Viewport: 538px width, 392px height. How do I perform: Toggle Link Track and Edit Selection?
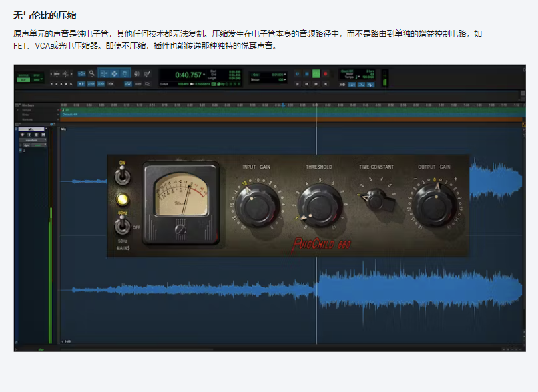(101, 83)
